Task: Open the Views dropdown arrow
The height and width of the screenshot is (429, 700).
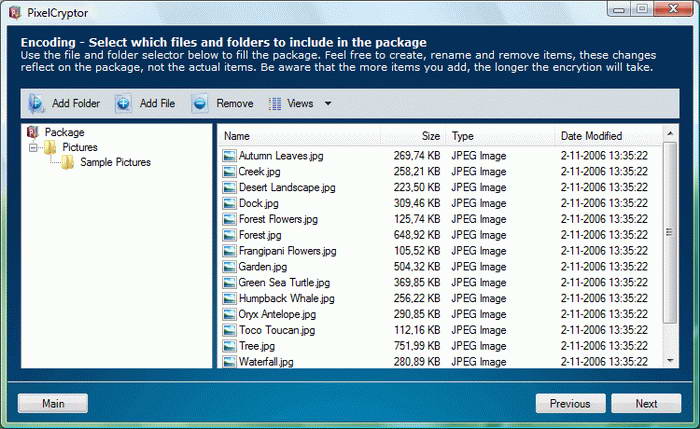Action: [328, 104]
